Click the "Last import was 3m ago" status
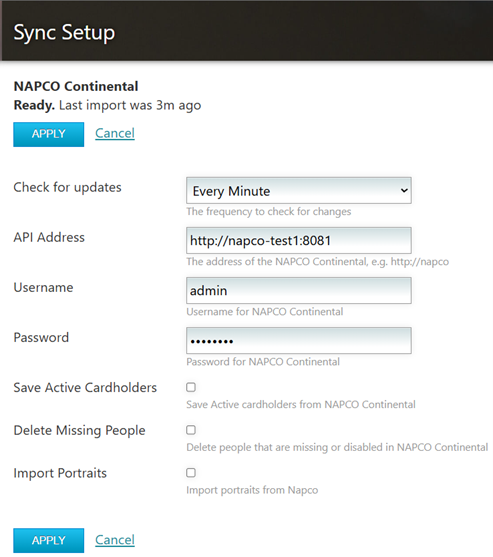 pos(130,106)
